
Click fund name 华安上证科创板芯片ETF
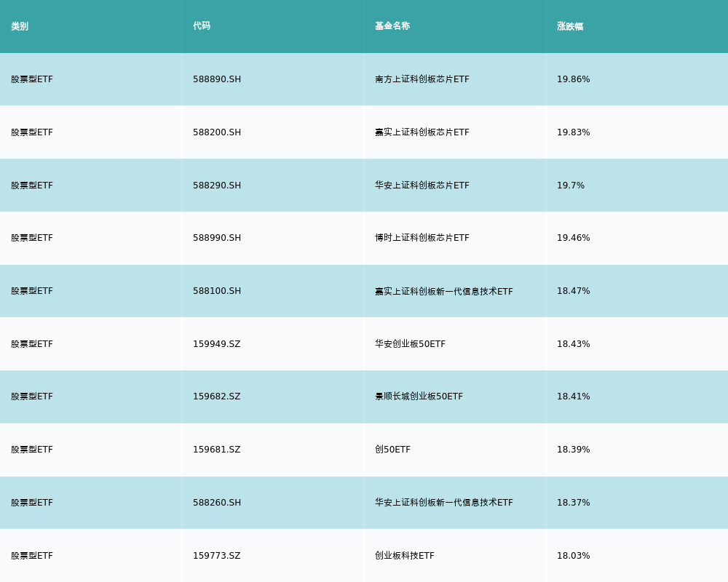point(422,186)
